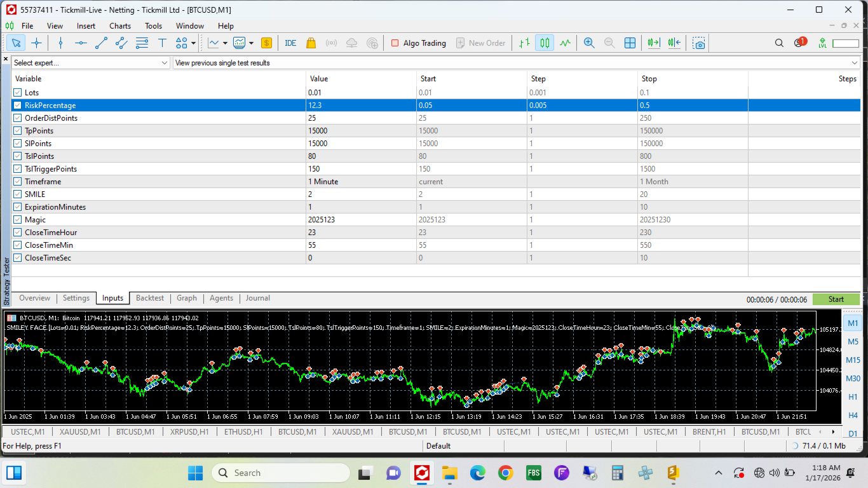This screenshot has width=868, height=488.
Task: Toggle the Magic variable checkbox
Action: [18, 220]
